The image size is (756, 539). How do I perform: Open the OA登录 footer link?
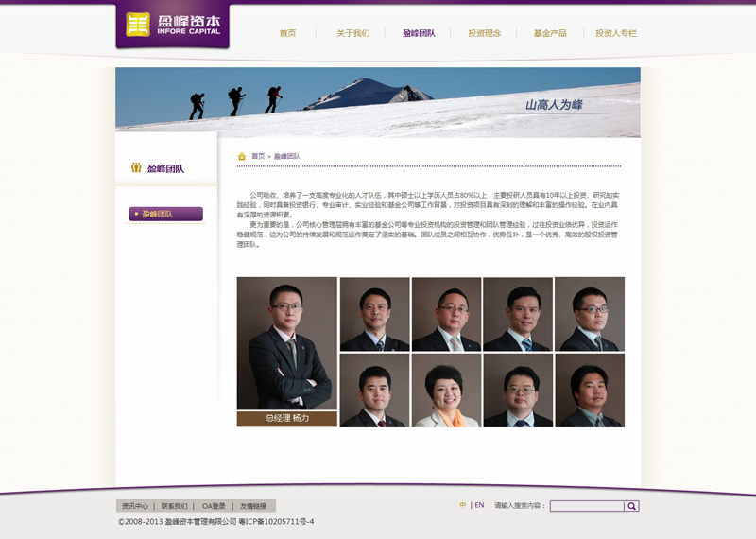click(214, 506)
